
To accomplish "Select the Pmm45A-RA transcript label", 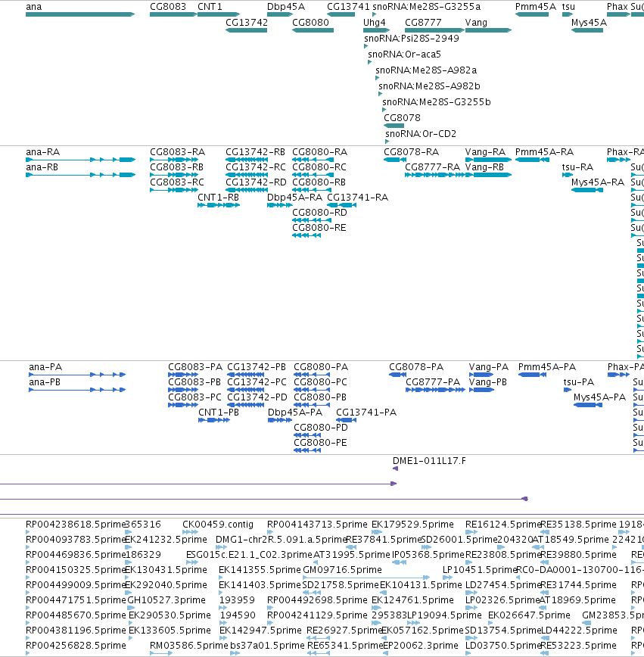I will (x=544, y=152).
